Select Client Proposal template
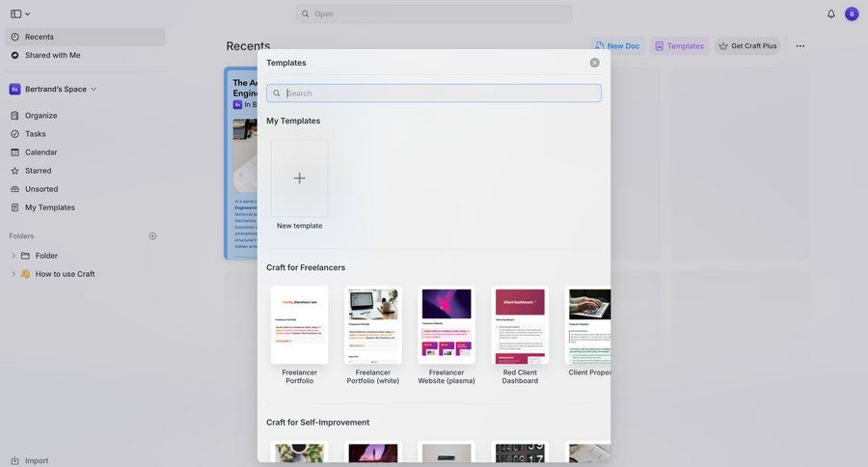 point(588,325)
